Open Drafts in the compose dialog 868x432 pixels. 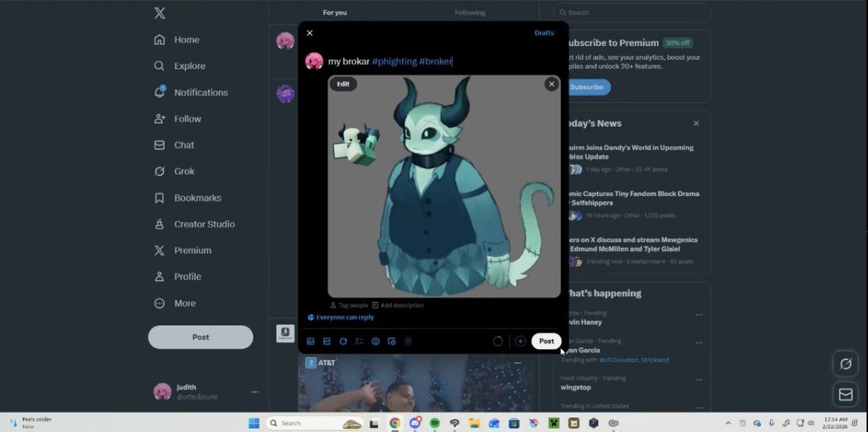tap(544, 33)
